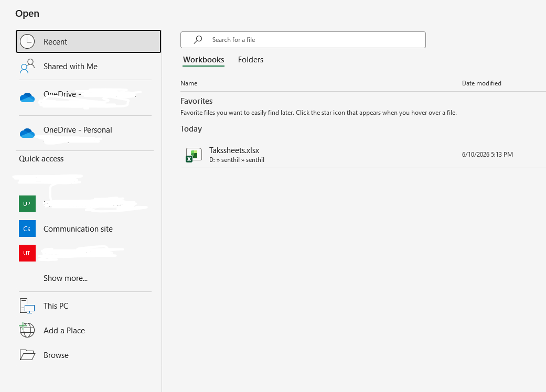Image resolution: width=546 pixels, height=392 pixels.
Task: Click the Quick access heading
Action: pos(41,159)
